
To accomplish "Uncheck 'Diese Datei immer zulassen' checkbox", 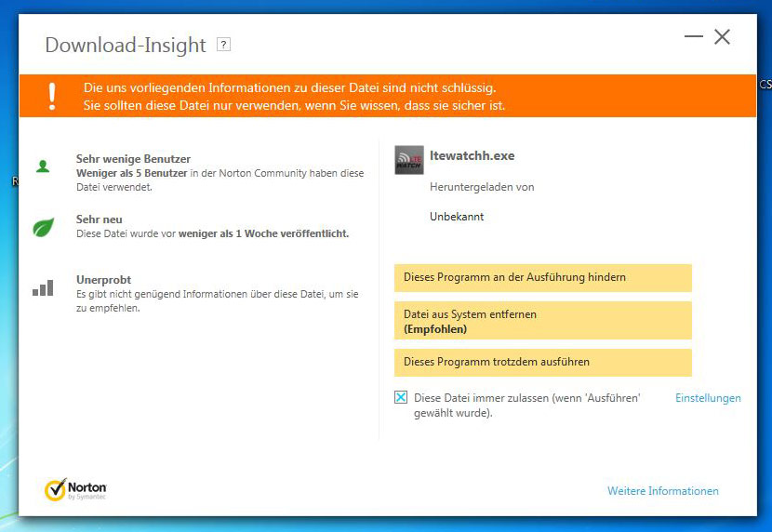I will pos(401,397).
